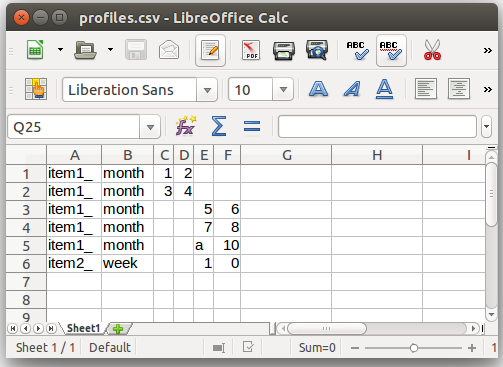Viewport: 503px width, 367px height.
Task: Toggle Underline formatting
Action: click(385, 89)
